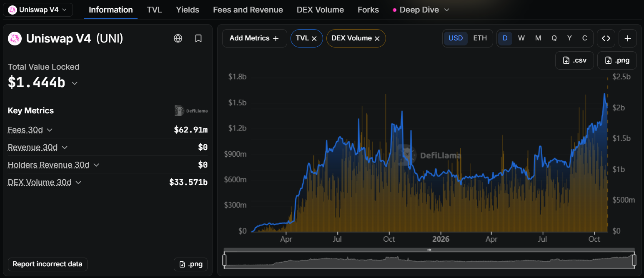Select the cumulative (C) interval
This screenshot has width=644, height=278.
pos(585,38)
